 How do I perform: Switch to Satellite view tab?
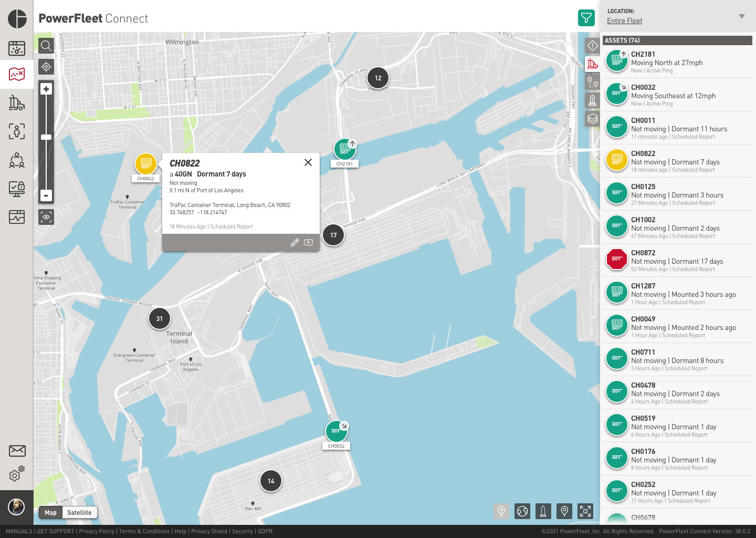coord(79,512)
